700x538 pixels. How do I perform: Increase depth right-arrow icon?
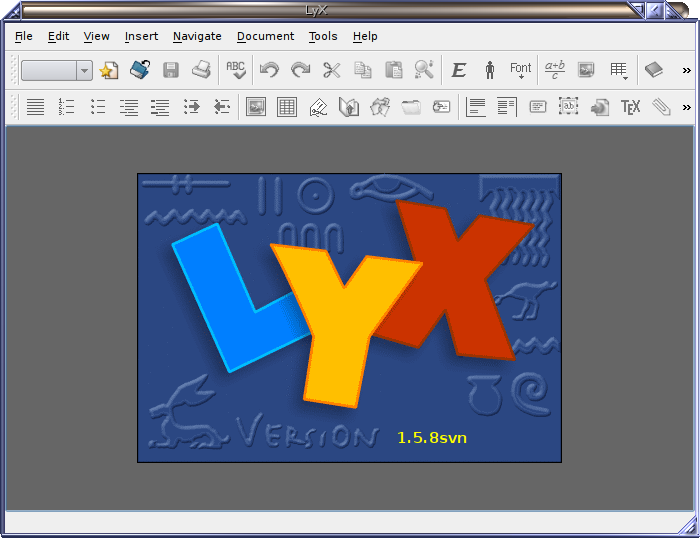[191, 107]
